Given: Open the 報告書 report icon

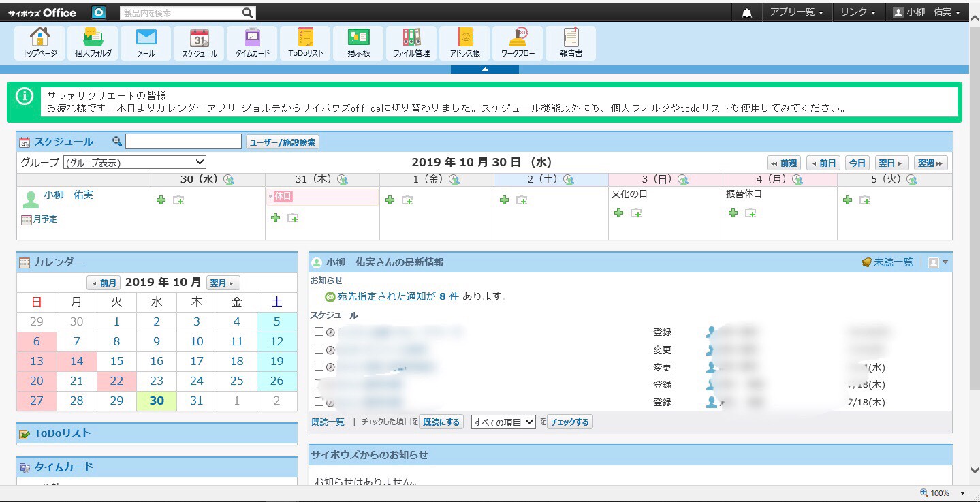Looking at the screenshot, I should click(571, 43).
